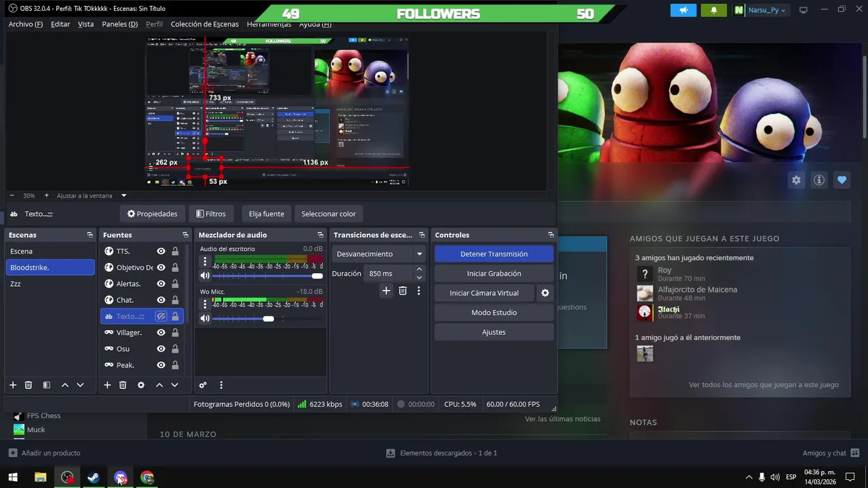Open Steam announcements megaphone button
Screen dimensions: 868x488
point(684,10)
